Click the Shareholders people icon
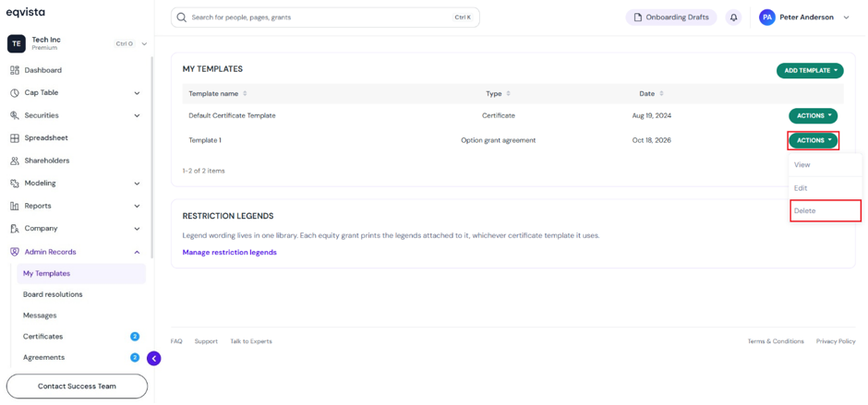The width and height of the screenshot is (868, 405). click(x=15, y=161)
